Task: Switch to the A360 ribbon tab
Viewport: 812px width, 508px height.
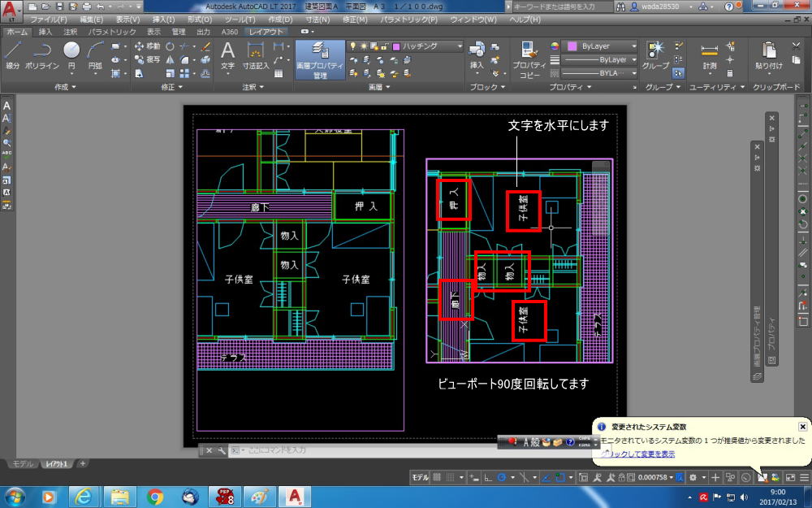Action: point(230,32)
